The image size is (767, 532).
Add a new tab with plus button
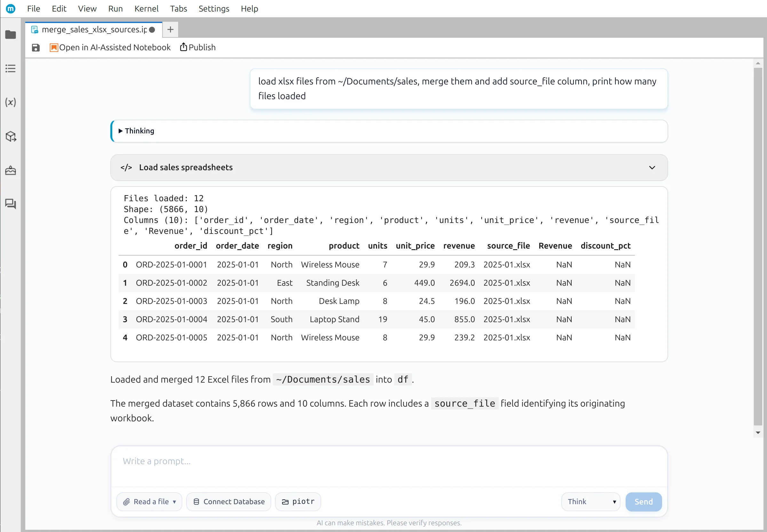point(170,30)
